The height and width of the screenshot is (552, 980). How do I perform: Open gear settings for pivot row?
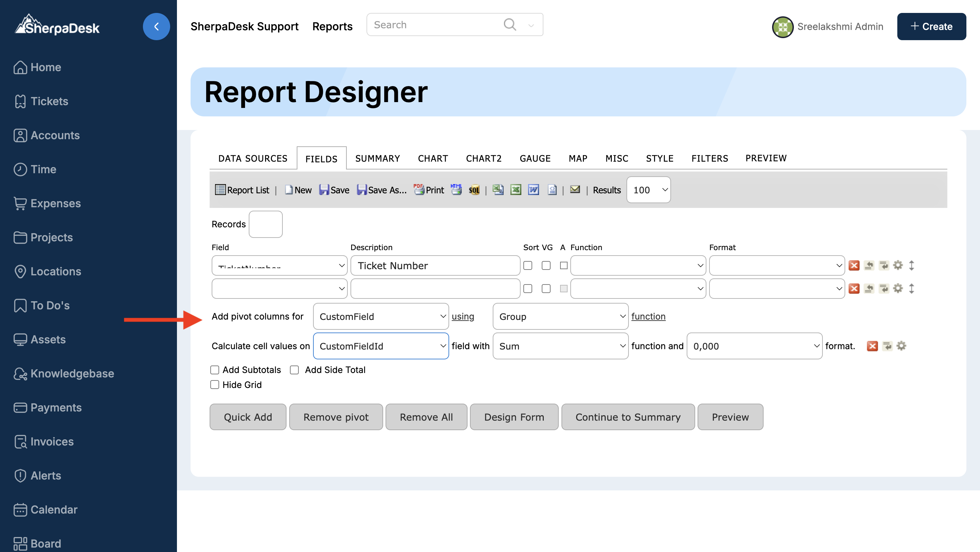pos(901,346)
